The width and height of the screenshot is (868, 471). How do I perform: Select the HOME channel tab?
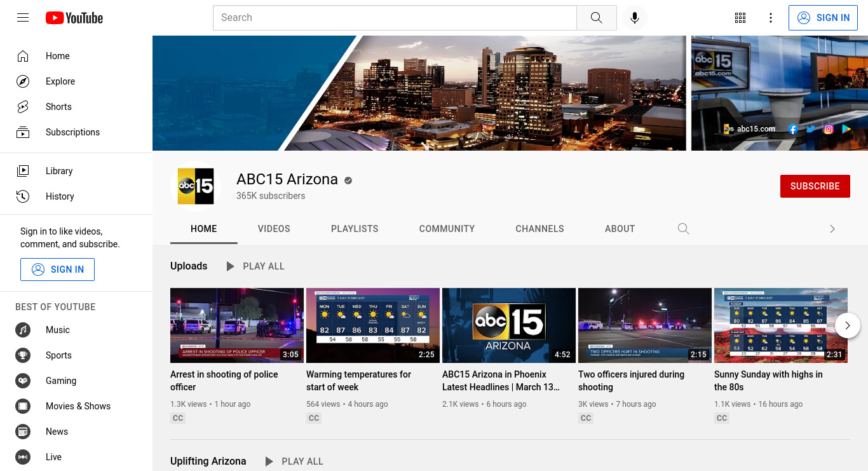coord(204,229)
